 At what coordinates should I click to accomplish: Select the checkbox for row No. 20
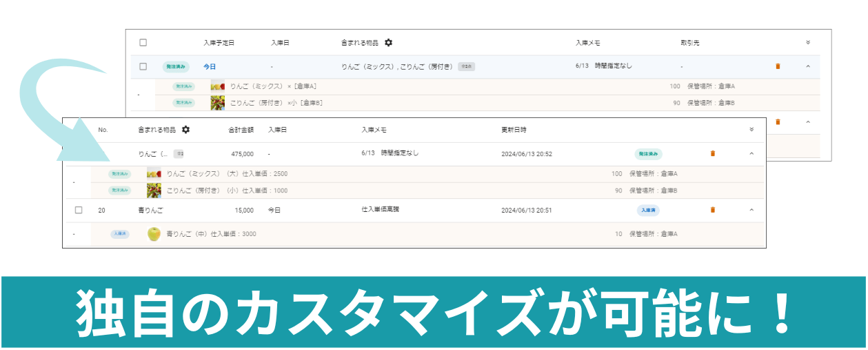click(79, 210)
